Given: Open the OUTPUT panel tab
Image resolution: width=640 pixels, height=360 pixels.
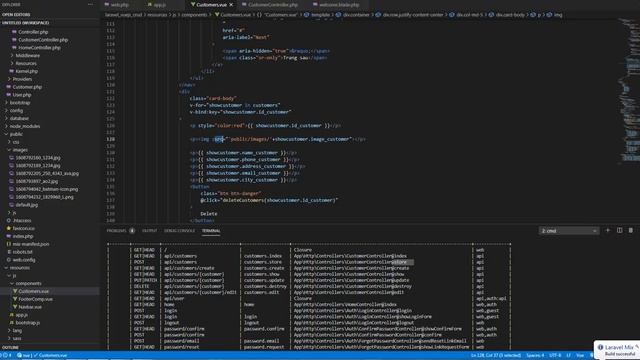Looking at the screenshot, I should 149,231.
